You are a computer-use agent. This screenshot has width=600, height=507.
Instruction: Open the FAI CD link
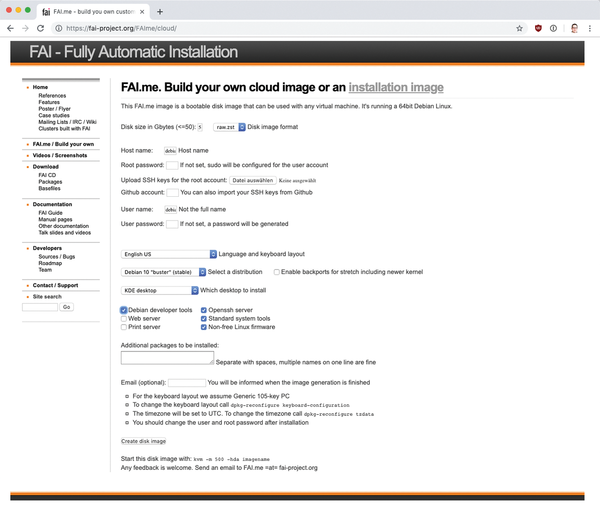47,175
